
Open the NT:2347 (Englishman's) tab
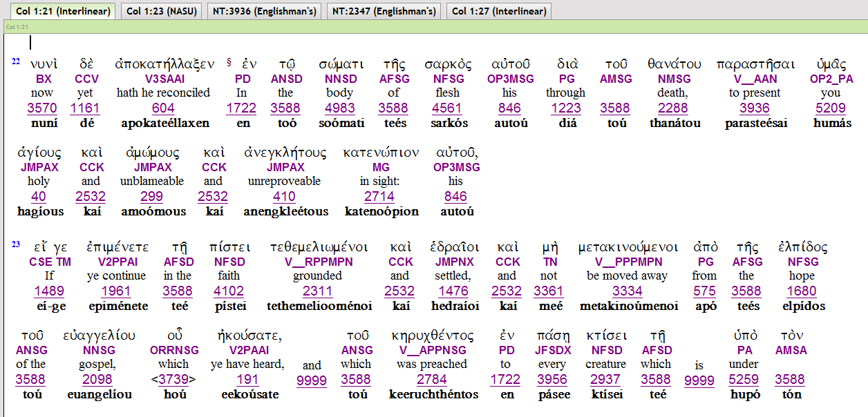point(384,11)
